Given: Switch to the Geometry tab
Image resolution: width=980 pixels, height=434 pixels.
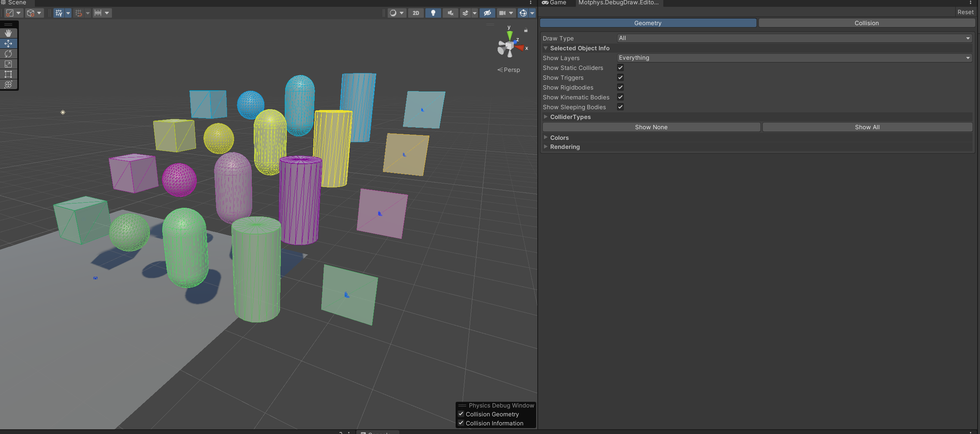Looking at the screenshot, I should (x=648, y=23).
